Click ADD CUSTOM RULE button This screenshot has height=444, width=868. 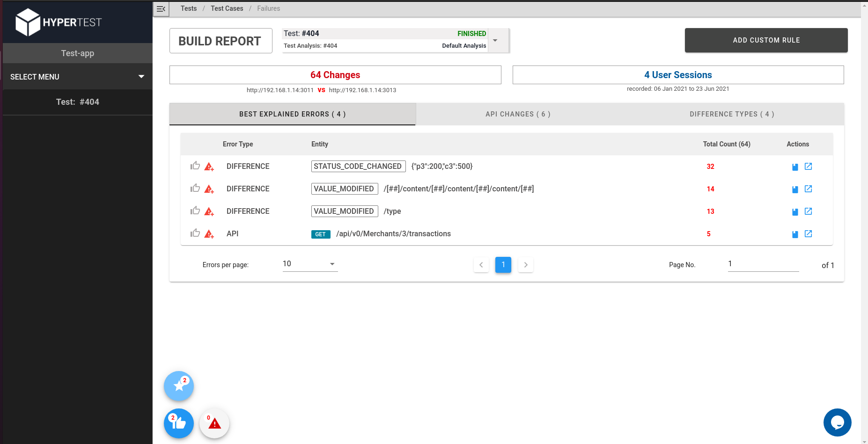(x=766, y=40)
